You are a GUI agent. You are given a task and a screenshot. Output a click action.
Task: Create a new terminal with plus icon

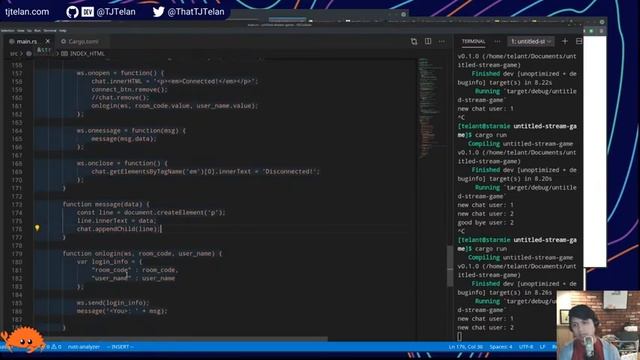pyautogui.click(x=565, y=41)
